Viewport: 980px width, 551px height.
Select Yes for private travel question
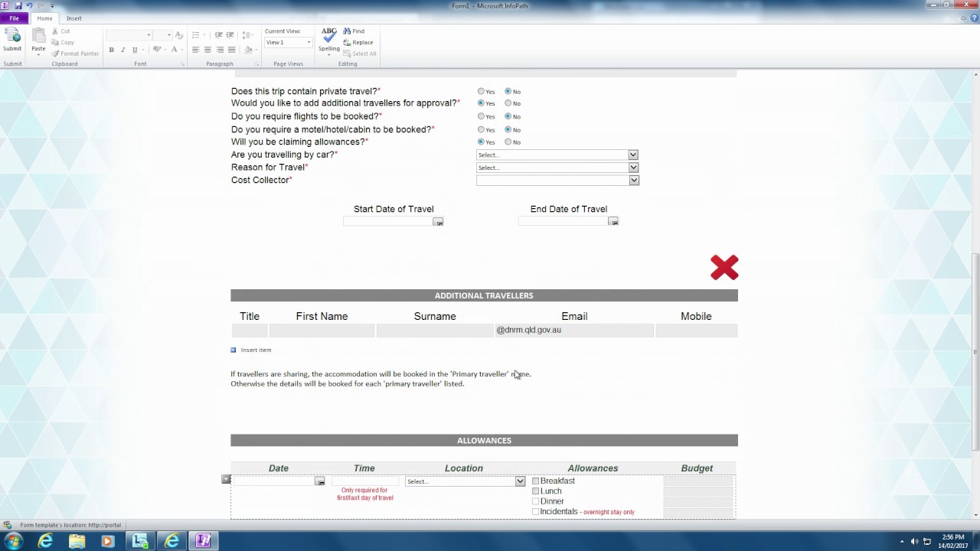(481, 91)
